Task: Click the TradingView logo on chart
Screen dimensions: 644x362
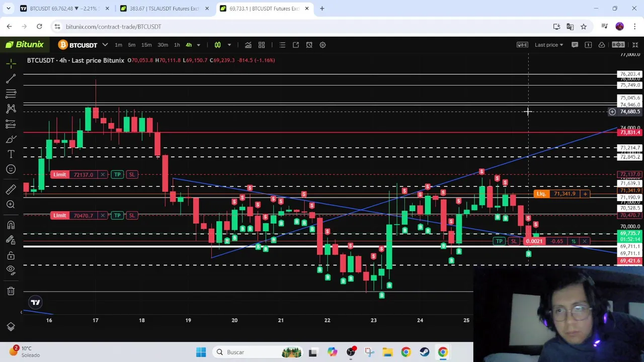Action: click(x=35, y=302)
